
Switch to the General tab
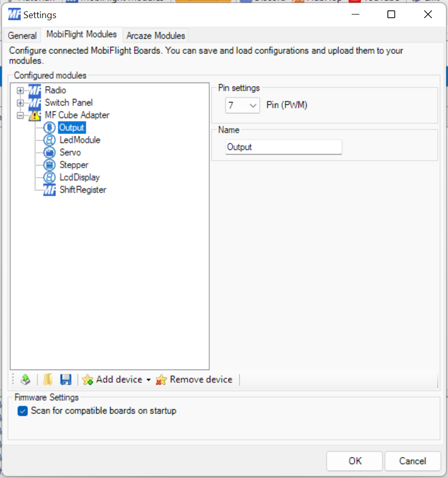tap(22, 36)
